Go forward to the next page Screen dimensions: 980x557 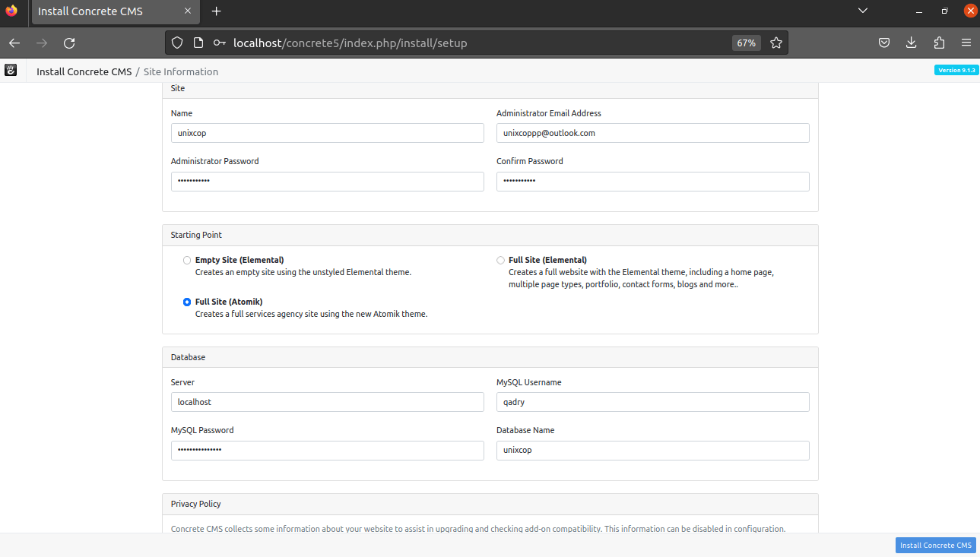tap(42, 43)
